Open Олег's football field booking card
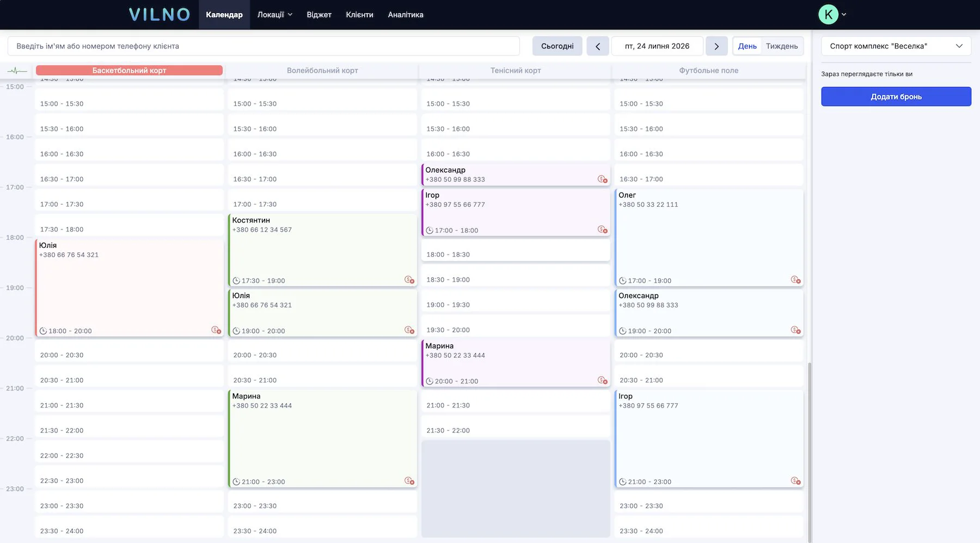Image resolution: width=980 pixels, height=543 pixels. [x=709, y=238]
